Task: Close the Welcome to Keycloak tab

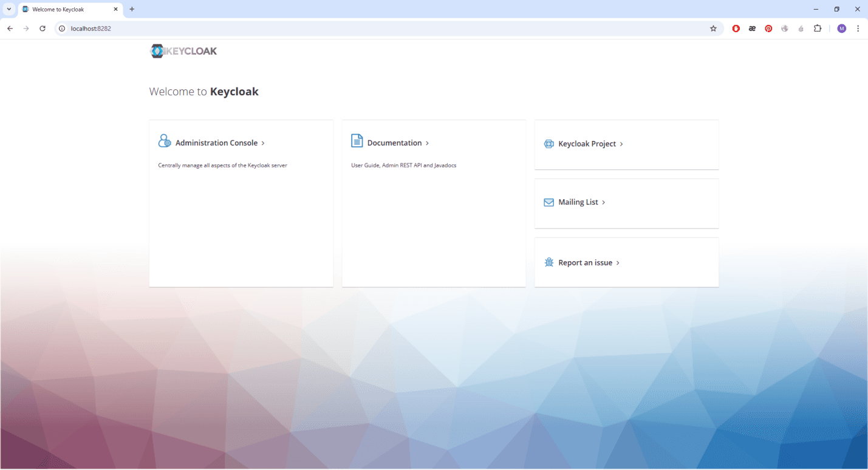Action: click(115, 9)
